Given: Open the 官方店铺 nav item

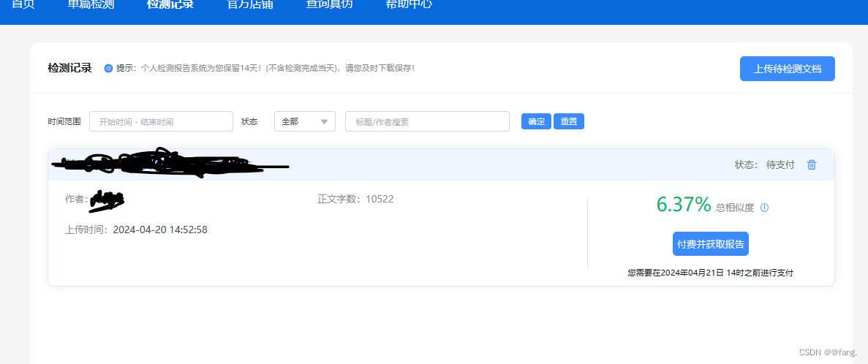Looking at the screenshot, I should (x=250, y=4).
